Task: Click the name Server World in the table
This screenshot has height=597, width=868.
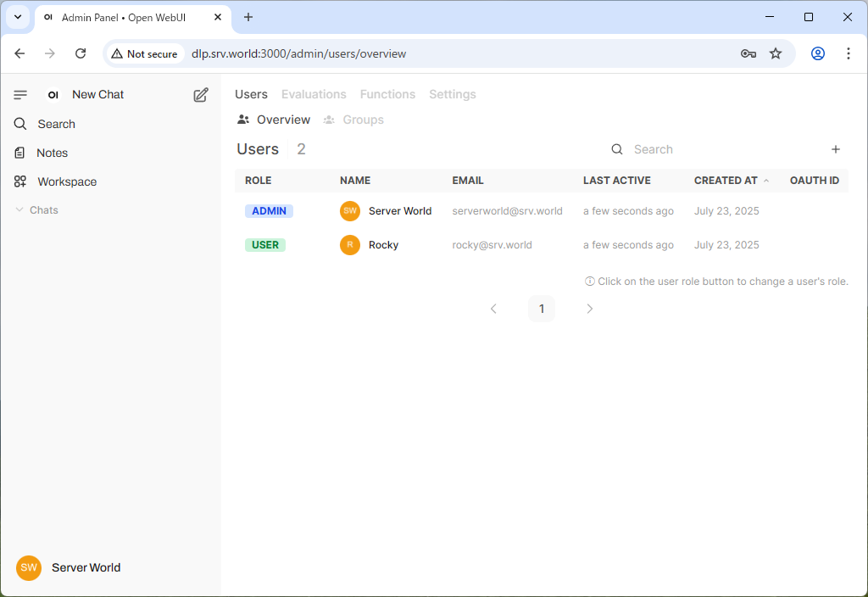Action: [400, 211]
